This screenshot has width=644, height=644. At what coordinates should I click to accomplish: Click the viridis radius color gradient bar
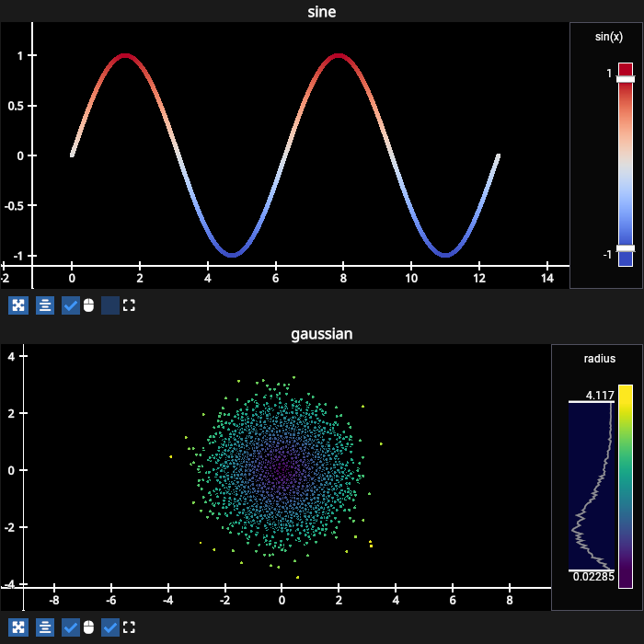tap(626, 487)
